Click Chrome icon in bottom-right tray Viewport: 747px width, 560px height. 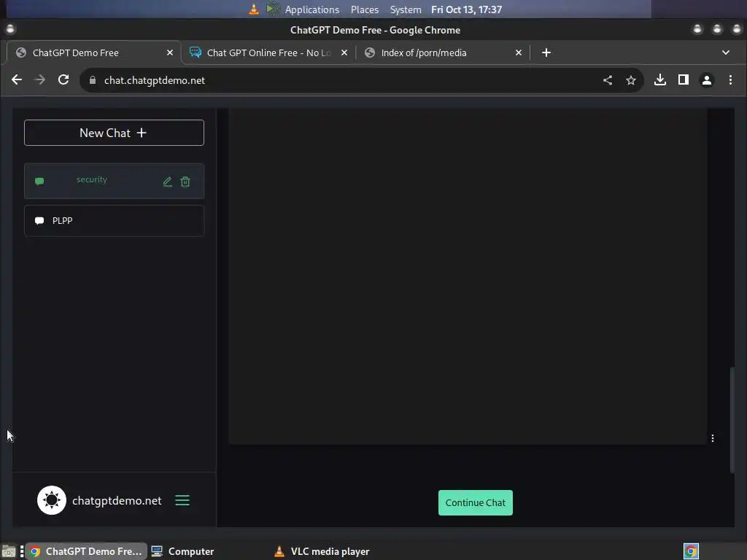(x=691, y=551)
